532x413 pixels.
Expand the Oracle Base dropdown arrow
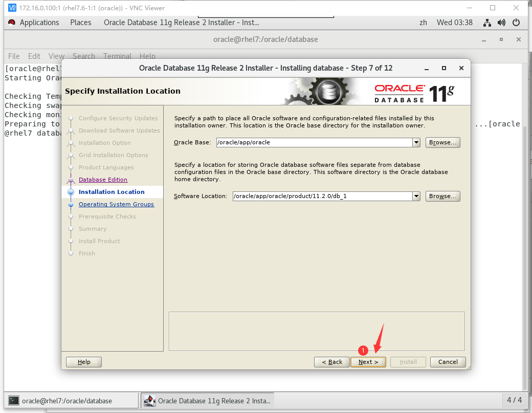pos(416,142)
